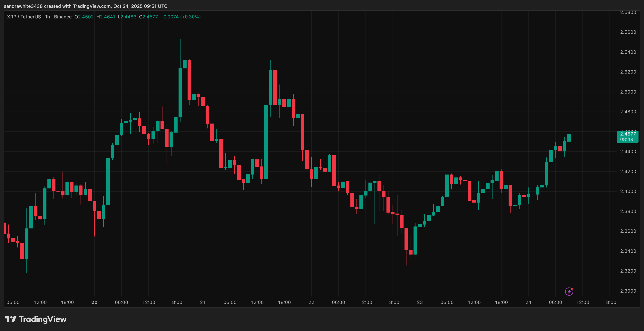This screenshot has width=644, height=331.
Task: Select the XRP / TetherUS symbol title
Action: (24, 17)
